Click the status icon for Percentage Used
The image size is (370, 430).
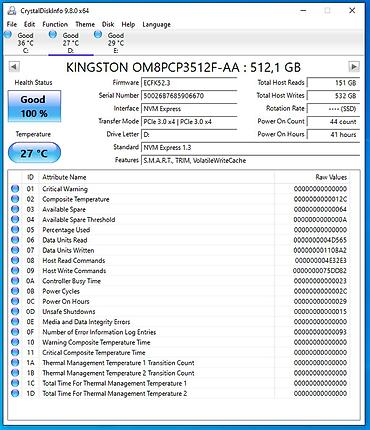click(x=15, y=230)
